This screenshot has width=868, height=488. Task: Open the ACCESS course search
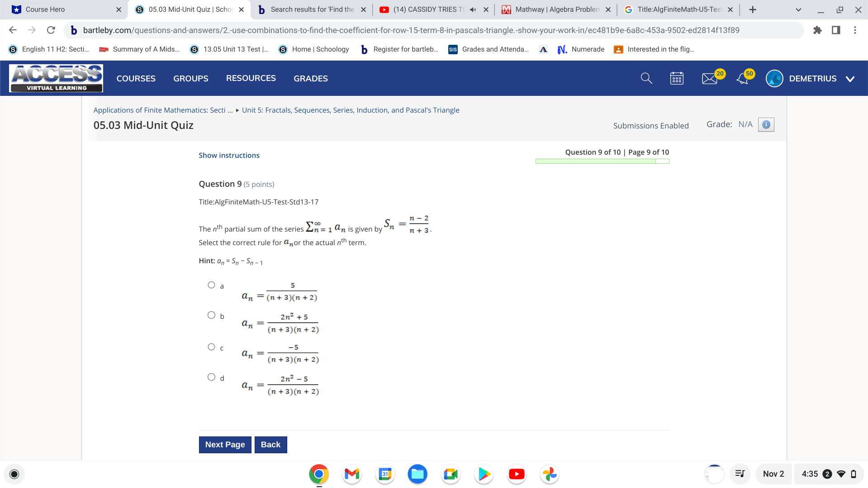[646, 78]
